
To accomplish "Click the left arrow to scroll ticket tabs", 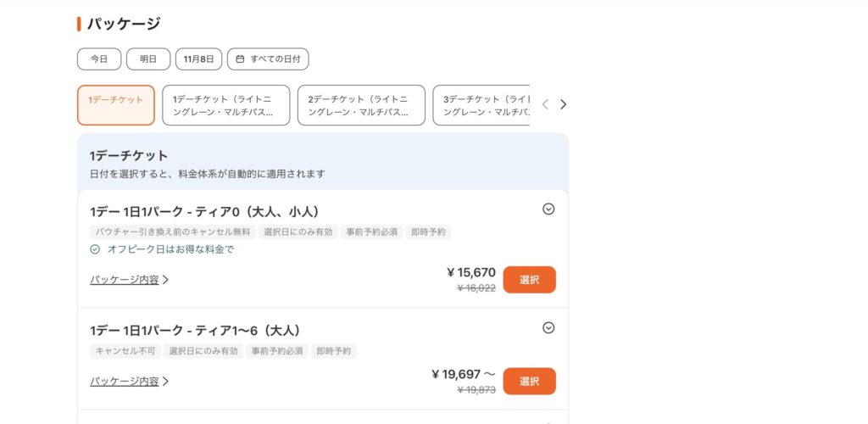I will pyautogui.click(x=545, y=105).
